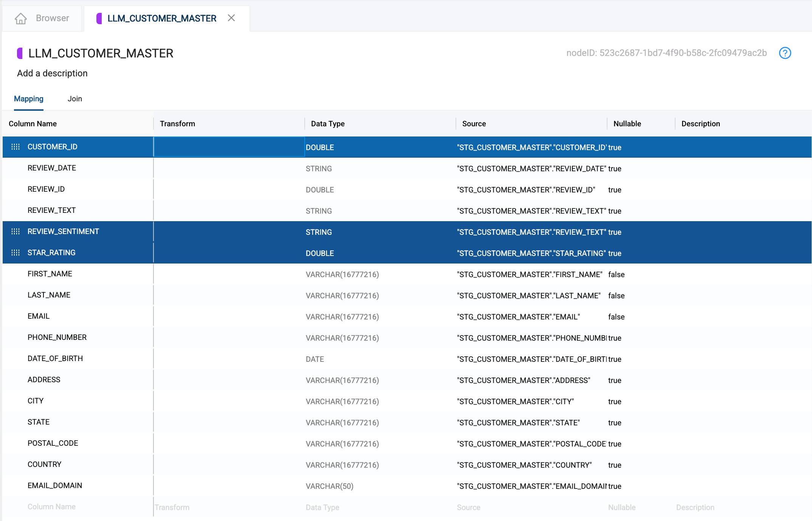
Task: Click DATE data type of DATE_OF_BIRTH
Action: 315,359
